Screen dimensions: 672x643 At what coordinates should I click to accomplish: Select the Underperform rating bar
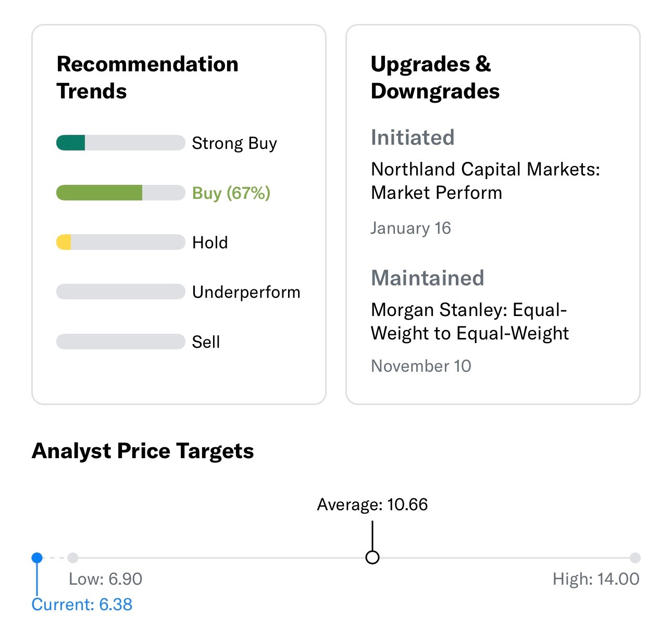[x=120, y=291]
